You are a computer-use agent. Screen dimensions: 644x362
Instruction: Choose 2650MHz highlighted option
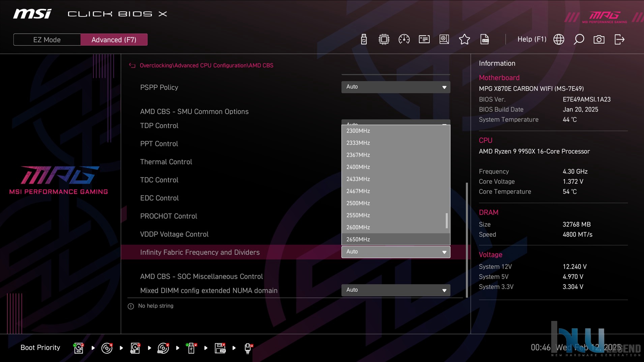point(396,239)
